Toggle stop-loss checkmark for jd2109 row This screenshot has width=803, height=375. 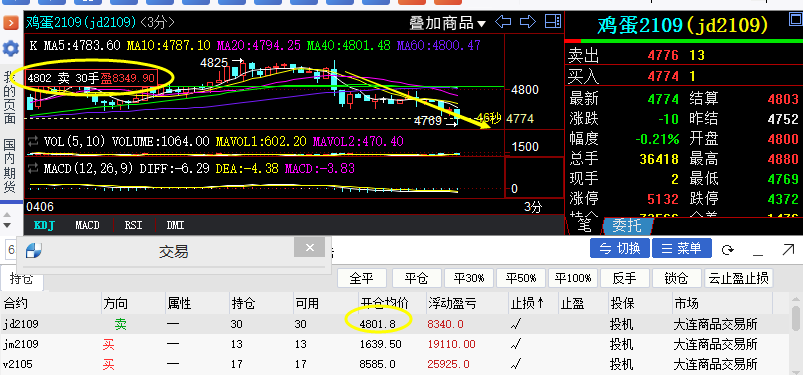tap(517, 324)
